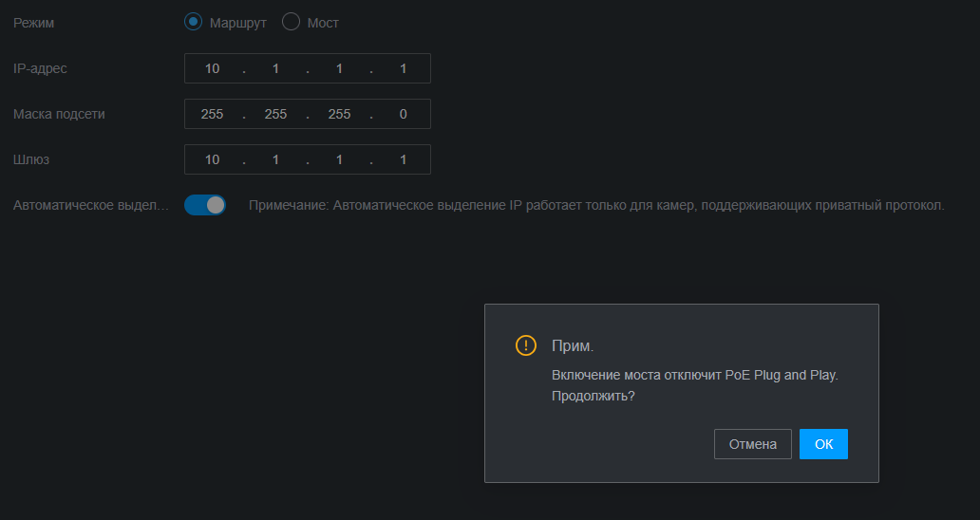Screen dimensions: 980x520
Task: Click first octet of Шлюз field
Action: pyautogui.click(x=212, y=159)
